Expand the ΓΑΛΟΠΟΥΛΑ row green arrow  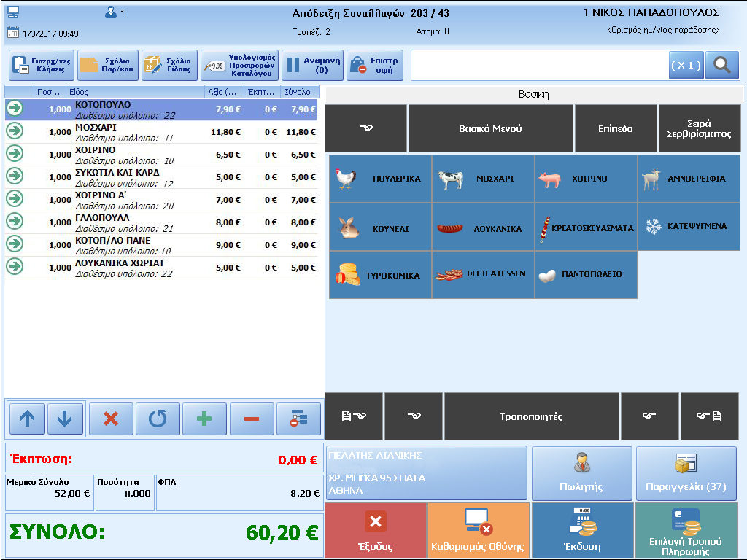[15, 222]
